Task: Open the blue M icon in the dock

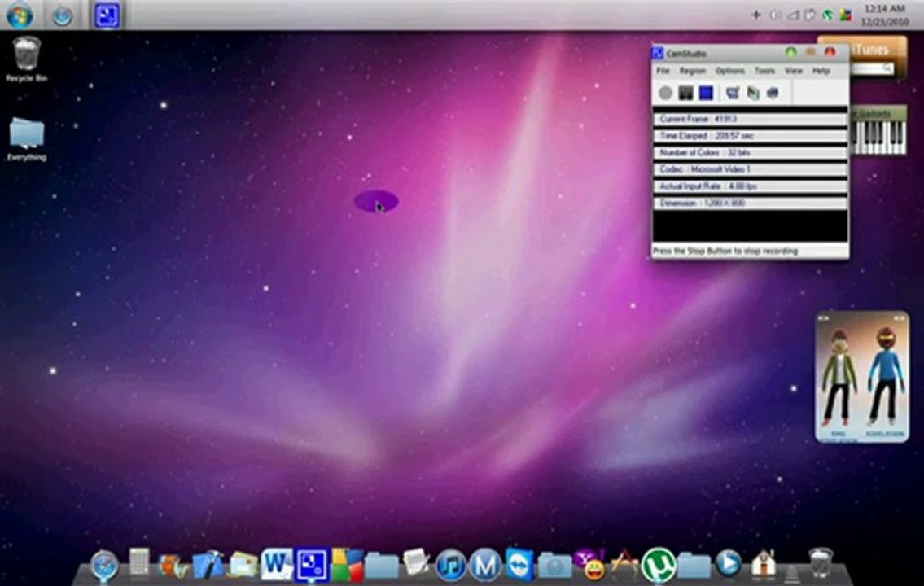Action: coord(485,566)
